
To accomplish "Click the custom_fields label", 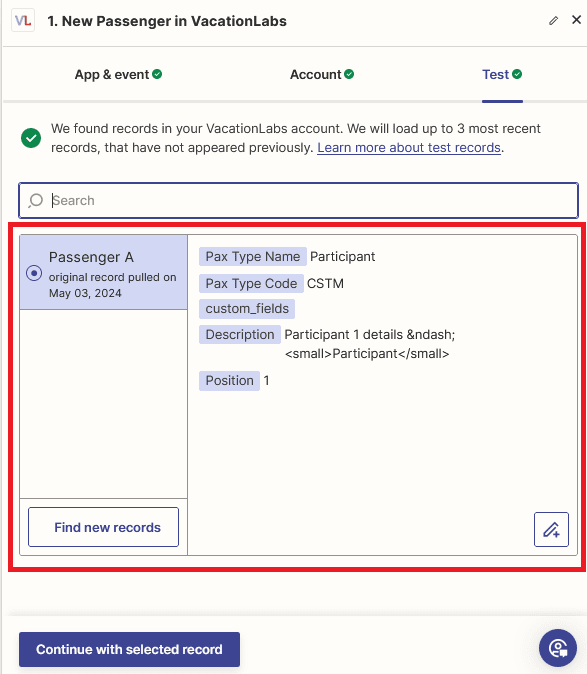I will click(x=247, y=309).
